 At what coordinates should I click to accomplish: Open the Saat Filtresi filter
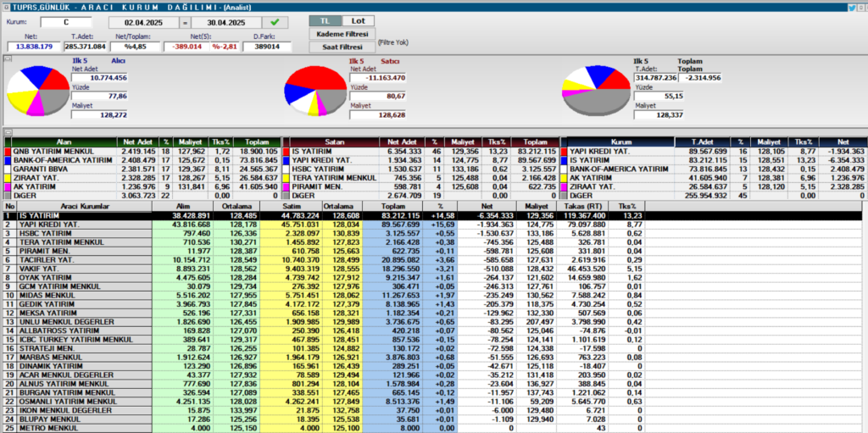coord(342,47)
